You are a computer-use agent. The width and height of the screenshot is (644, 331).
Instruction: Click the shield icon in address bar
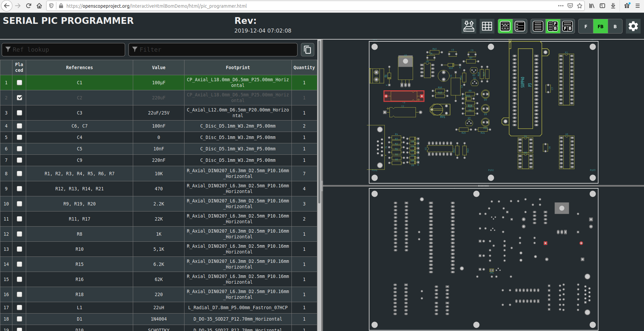click(51, 6)
